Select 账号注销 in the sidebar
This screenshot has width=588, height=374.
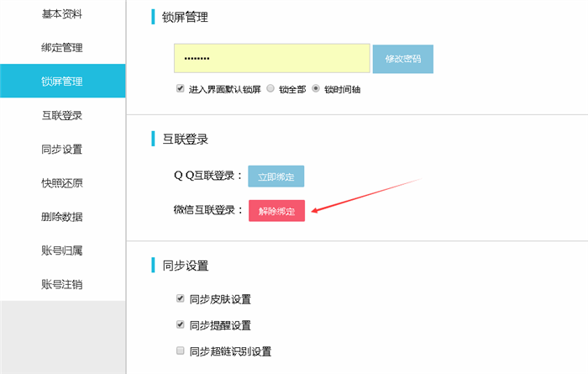[x=62, y=284]
